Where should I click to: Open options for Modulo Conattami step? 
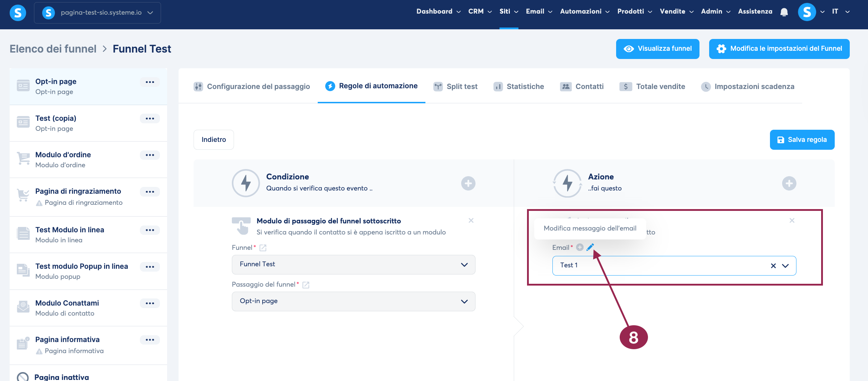point(150,303)
